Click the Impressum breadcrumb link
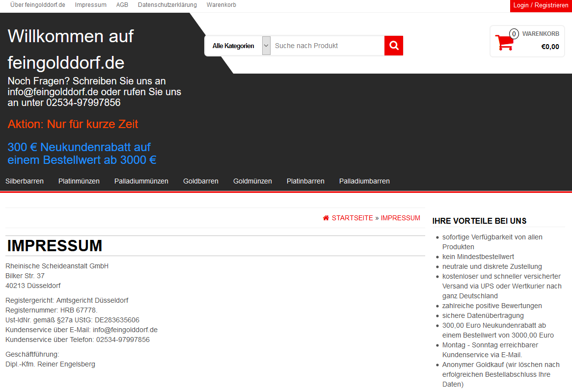This screenshot has height=392, width=572. tap(401, 218)
